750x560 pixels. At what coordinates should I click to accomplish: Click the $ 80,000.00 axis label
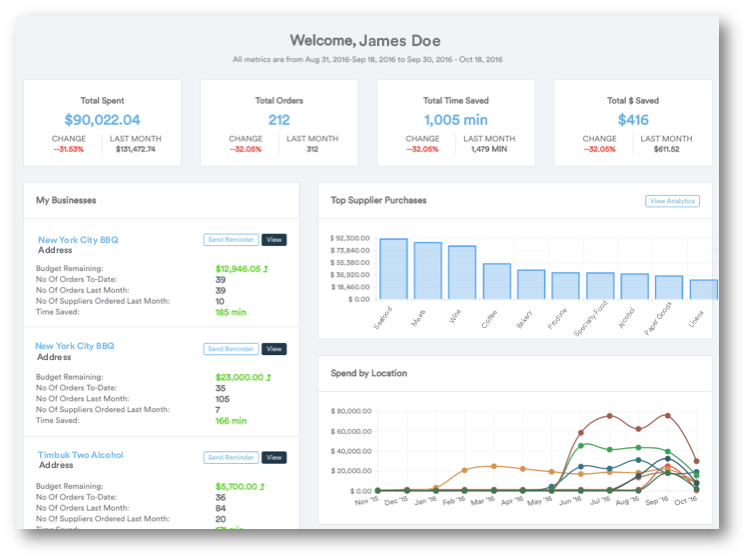[x=351, y=411]
